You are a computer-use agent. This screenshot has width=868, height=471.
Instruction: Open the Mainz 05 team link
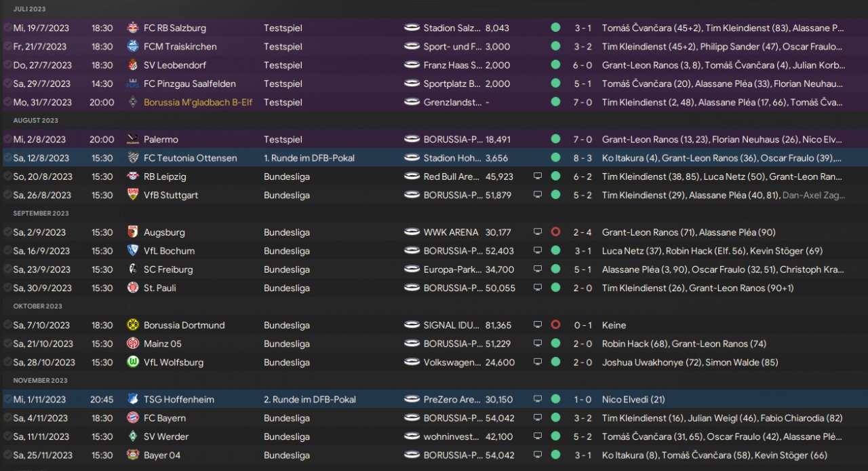tap(163, 343)
